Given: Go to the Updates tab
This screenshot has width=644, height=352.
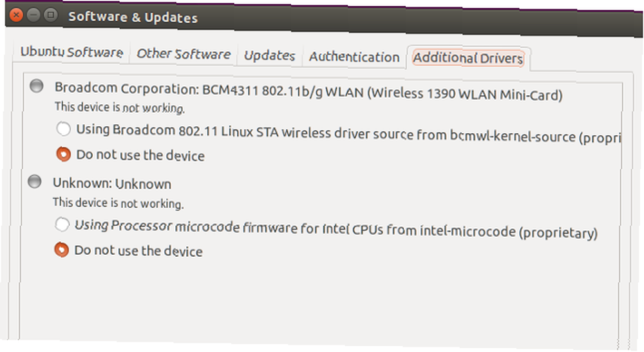Looking at the screenshot, I should 269,55.
